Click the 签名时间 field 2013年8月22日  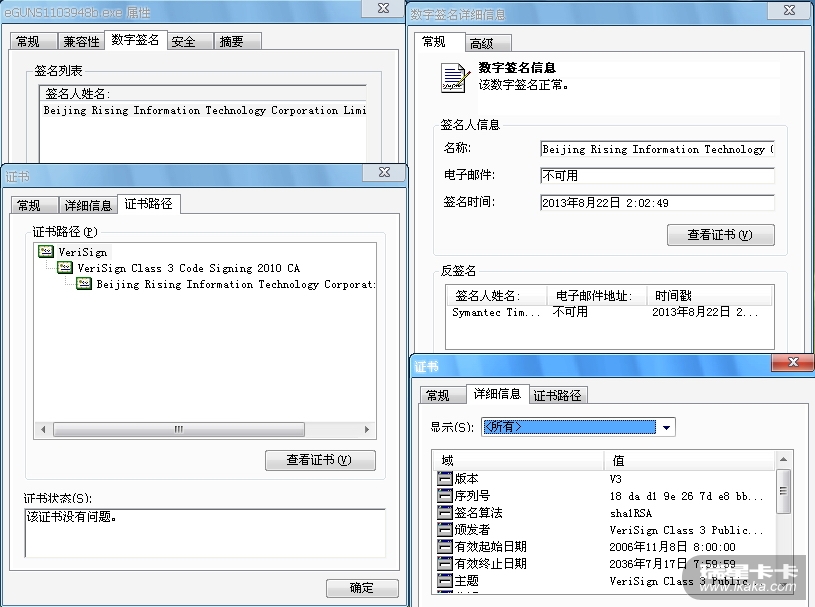(658, 203)
